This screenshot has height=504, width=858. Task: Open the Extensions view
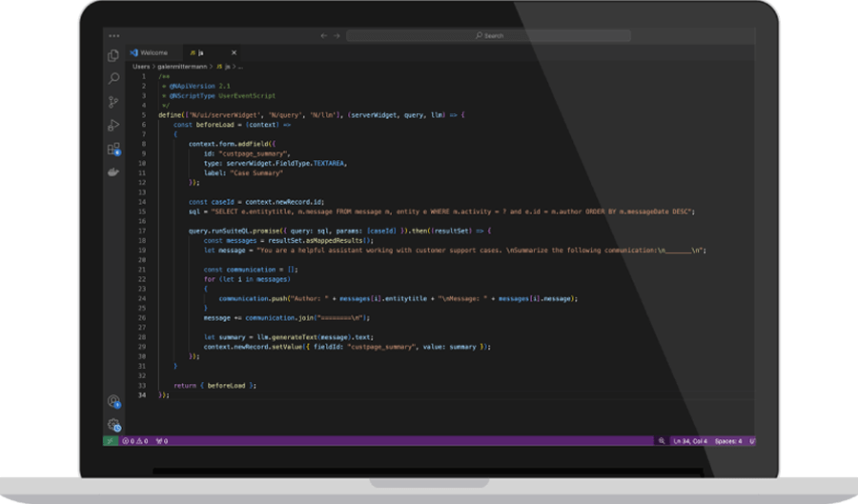point(113,149)
